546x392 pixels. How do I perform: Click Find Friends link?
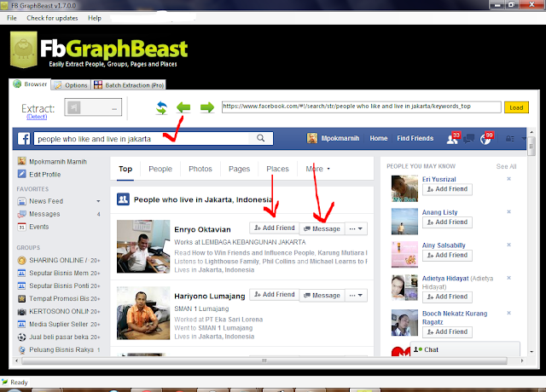tap(415, 138)
